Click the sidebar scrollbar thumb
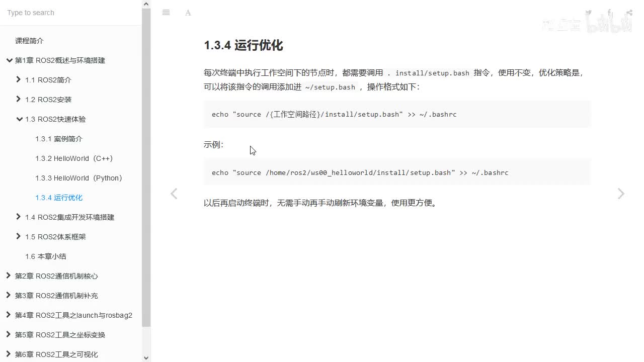 point(146,167)
